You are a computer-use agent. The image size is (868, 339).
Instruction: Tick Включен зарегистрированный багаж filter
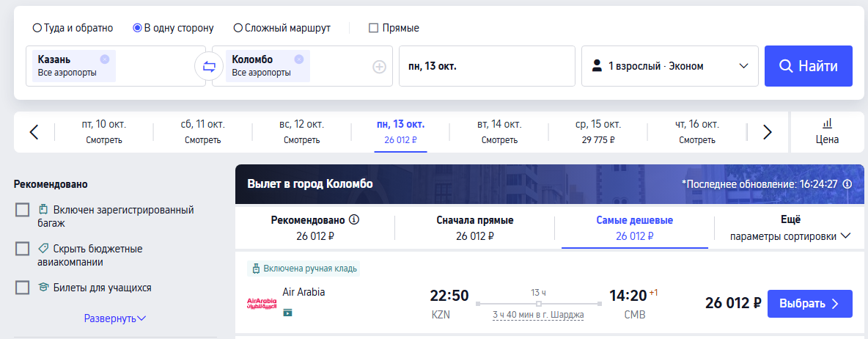tap(23, 210)
